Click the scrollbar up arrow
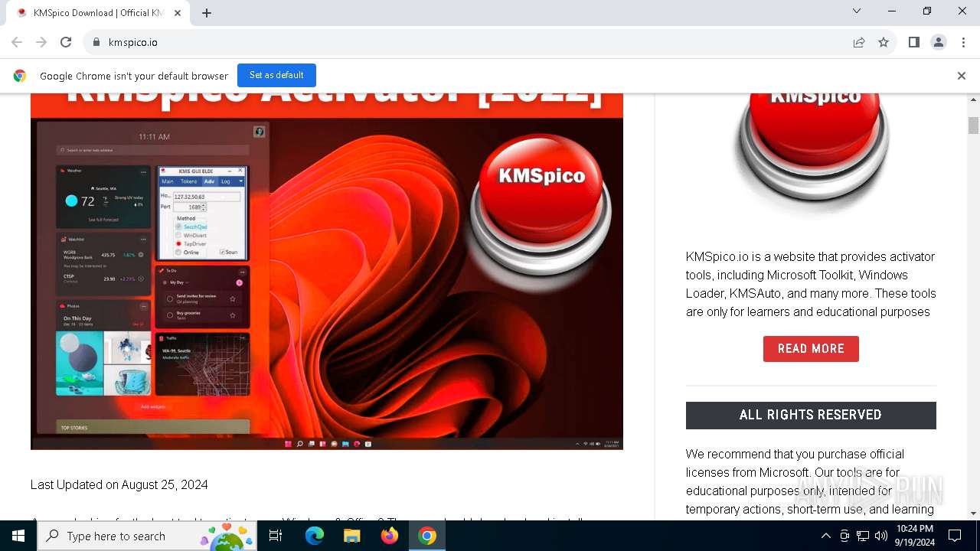Screen dimensions: 980x551 click(973, 99)
